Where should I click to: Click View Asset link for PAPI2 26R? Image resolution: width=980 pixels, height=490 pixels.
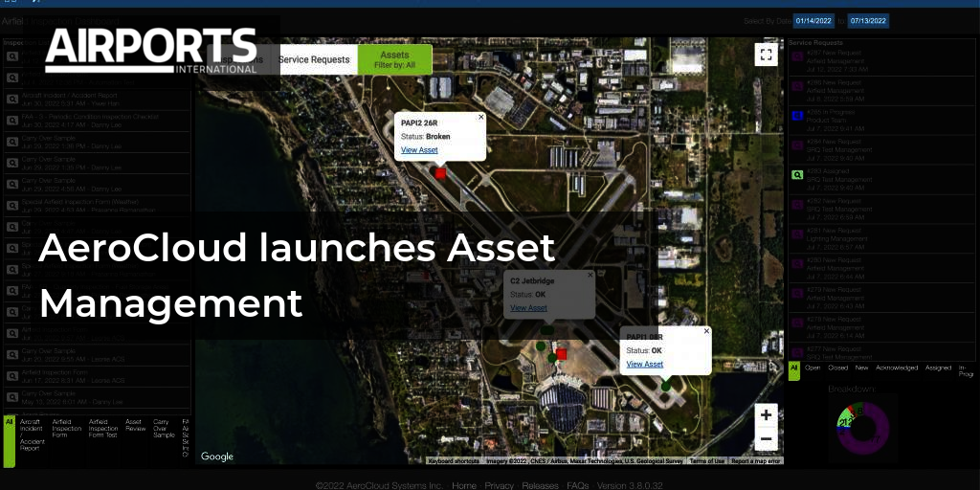click(x=419, y=150)
